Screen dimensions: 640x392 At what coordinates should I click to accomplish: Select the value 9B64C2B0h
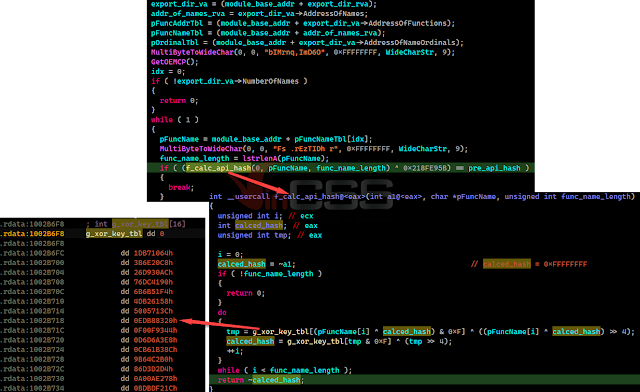[x=153, y=359]
